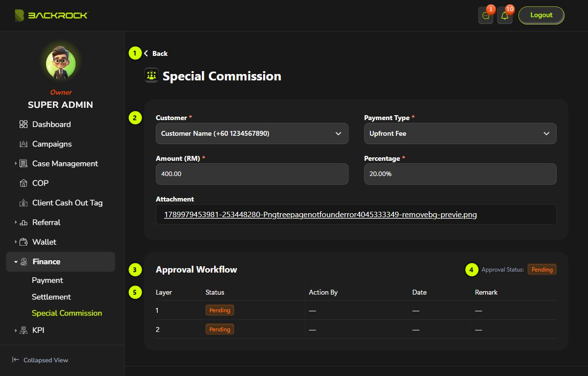Open the Payment submenu item
Screen dimensions: 588x376
tap(48, 280)
